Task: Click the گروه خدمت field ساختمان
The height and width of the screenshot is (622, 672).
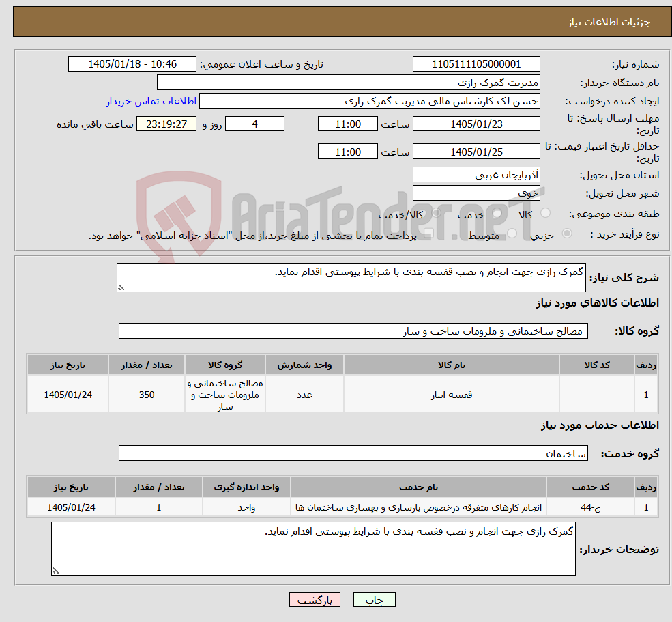Action: pos(353,453)
